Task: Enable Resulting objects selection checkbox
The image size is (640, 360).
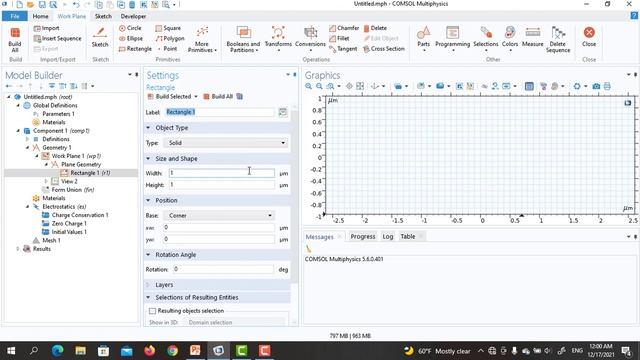Action: pyautogui.click(x=152, y=311)
